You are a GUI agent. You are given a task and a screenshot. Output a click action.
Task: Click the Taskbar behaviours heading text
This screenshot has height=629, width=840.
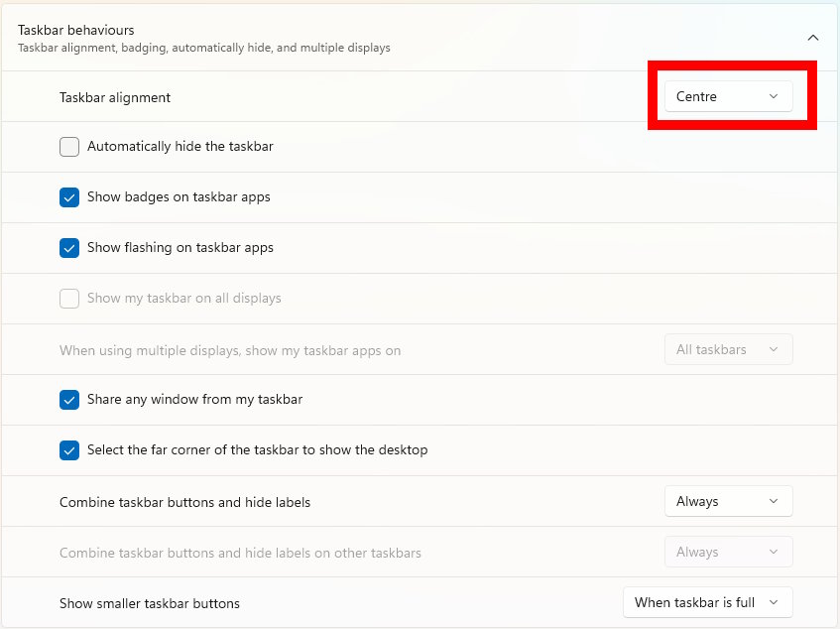75,30
